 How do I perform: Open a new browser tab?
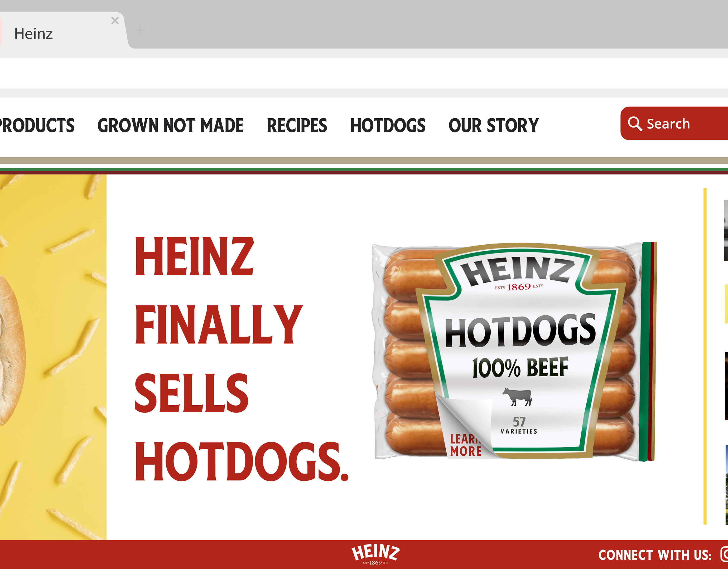tap(140, 30)
